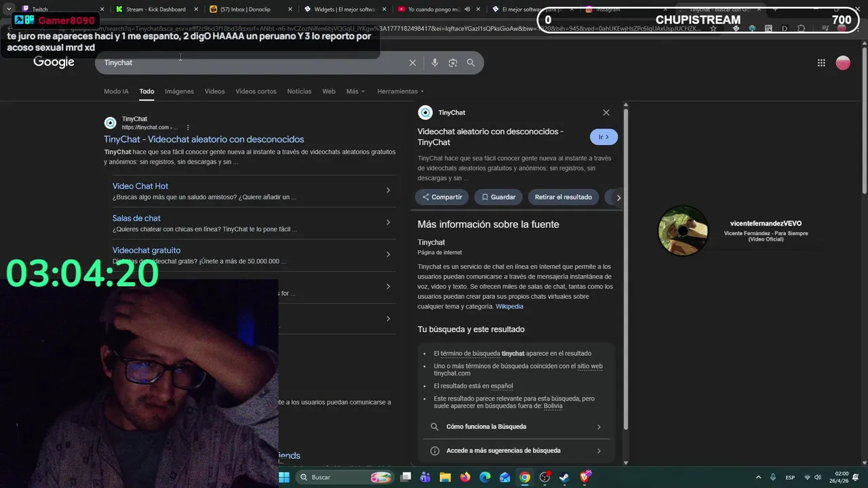Screen dimensions: 868x488
Task: Expand chevron on Salas de chat row
Action: pyautogui.click(x=388, y=222)
